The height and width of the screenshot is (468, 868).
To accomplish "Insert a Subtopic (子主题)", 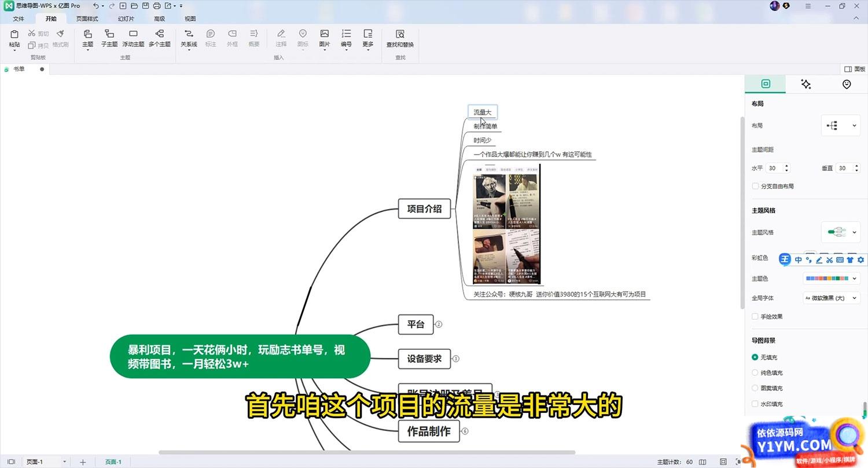I will (x=109, y=38).
